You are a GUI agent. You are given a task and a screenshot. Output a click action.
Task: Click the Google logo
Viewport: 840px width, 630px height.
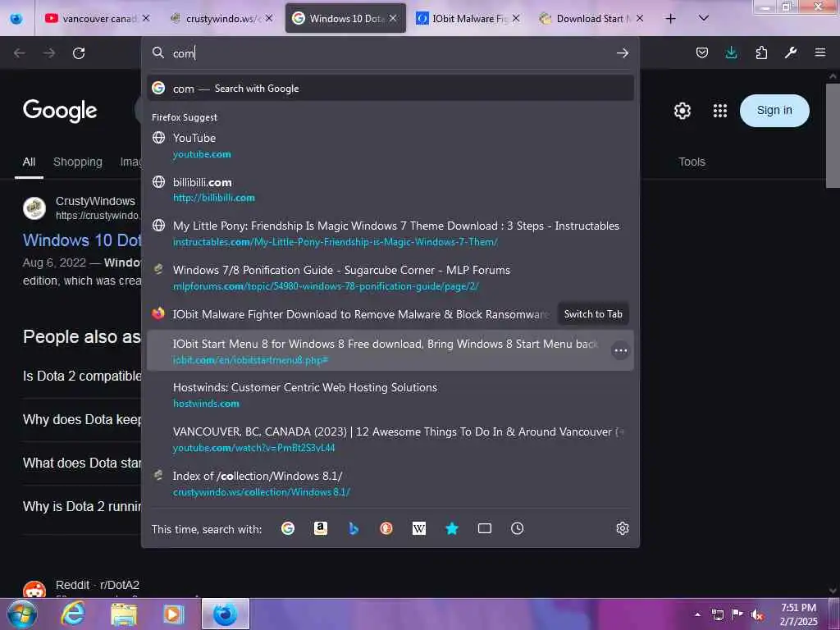click(x=60, y=111)
